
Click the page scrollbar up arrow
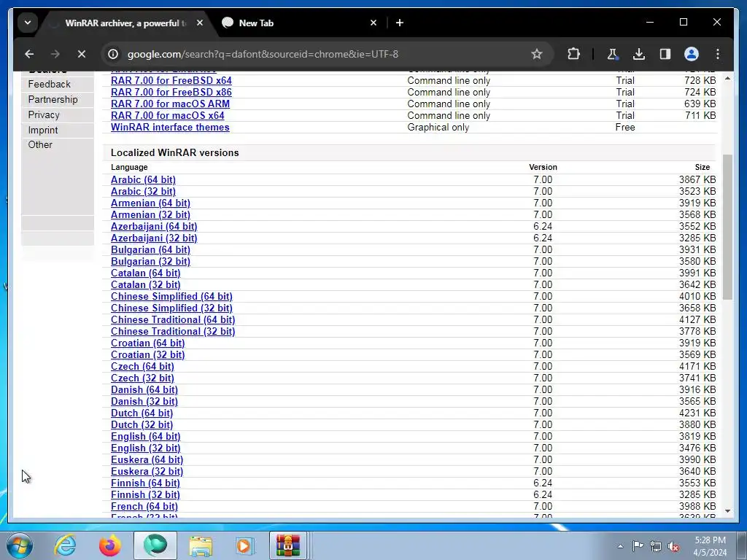point(727,77)
